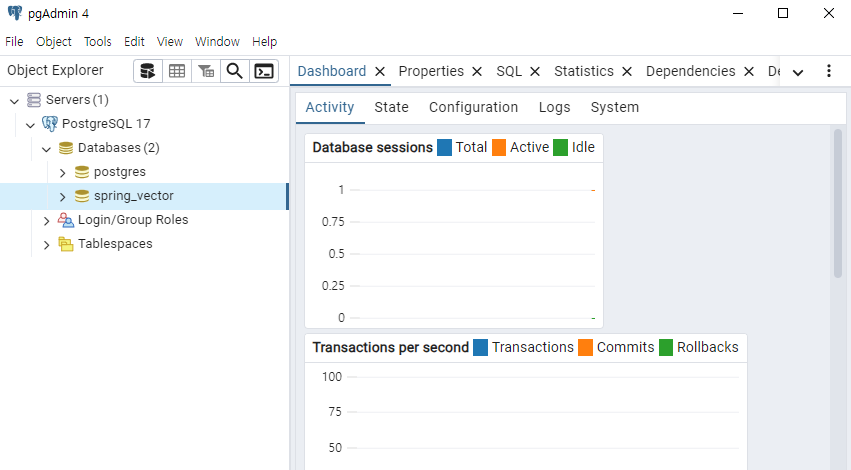This screenshot has height=470, width=851.
Task: Switch to the Properties tab
Action: (431, 71)
